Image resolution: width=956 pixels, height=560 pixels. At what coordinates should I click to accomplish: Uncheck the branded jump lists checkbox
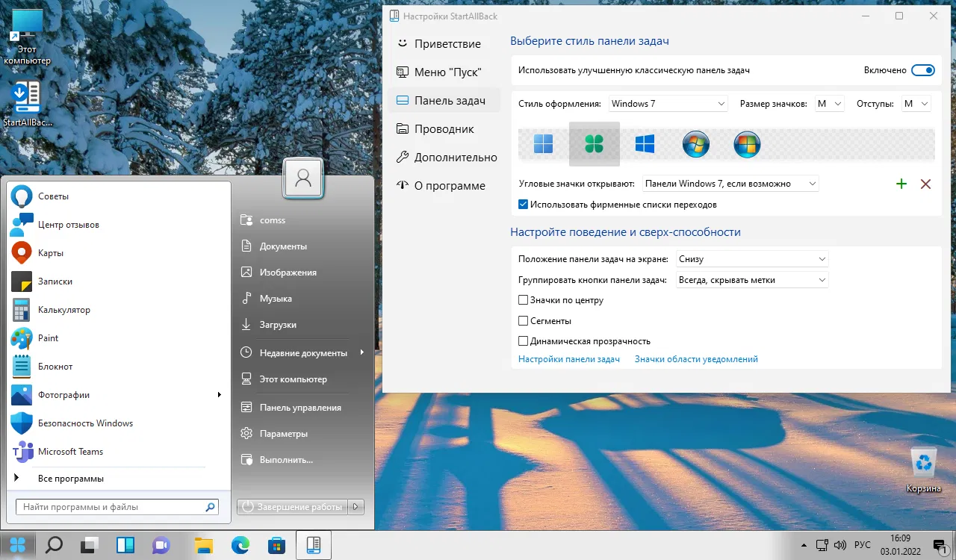524,205
